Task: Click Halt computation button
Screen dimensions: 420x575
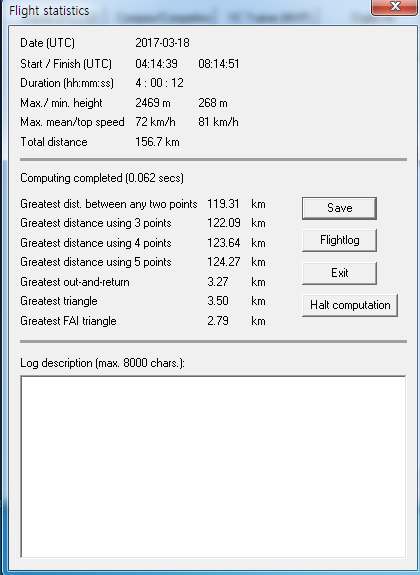Action: point(350,305)
